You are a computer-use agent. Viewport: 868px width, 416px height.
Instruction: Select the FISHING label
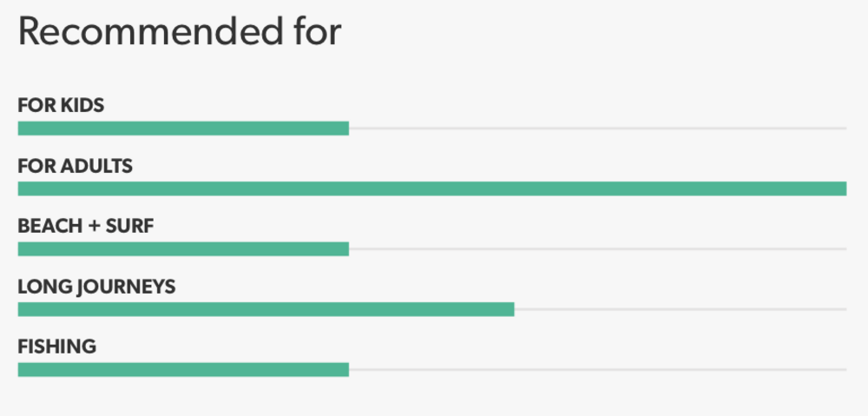coord(57,347)
